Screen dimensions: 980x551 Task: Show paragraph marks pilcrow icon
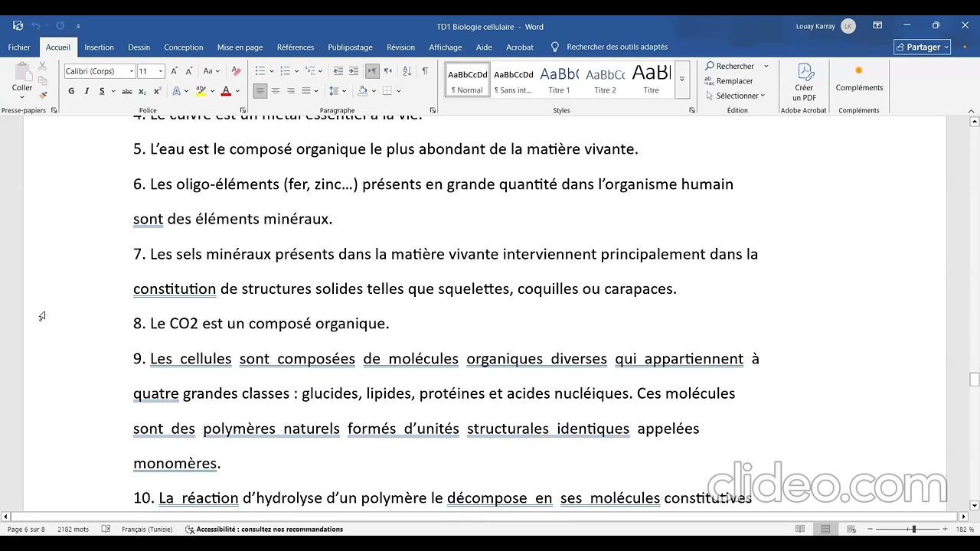tap(425, 71)
